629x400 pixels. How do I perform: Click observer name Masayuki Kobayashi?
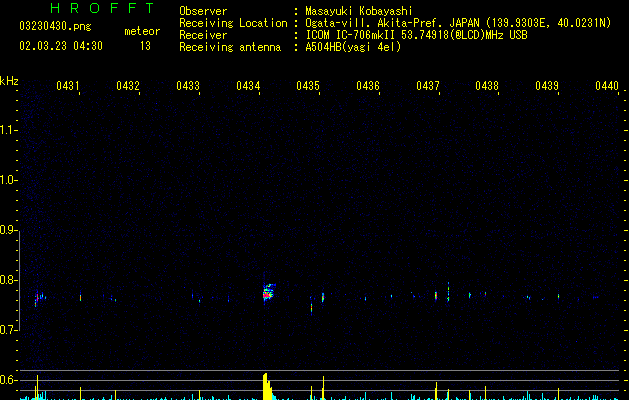click(359, 11)
